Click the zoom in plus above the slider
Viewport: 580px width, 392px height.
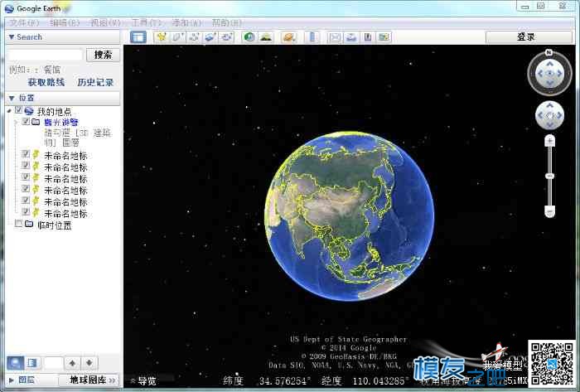click(x=549, y=141)
